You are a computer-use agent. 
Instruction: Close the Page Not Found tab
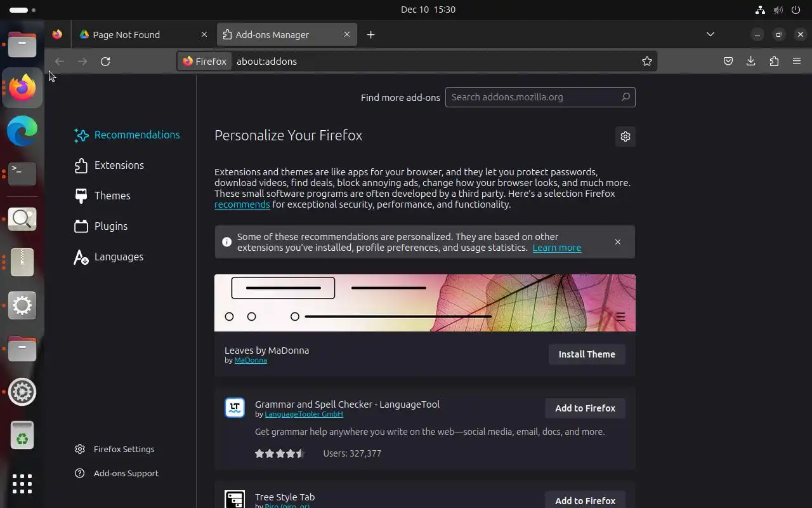click(204, 34)
